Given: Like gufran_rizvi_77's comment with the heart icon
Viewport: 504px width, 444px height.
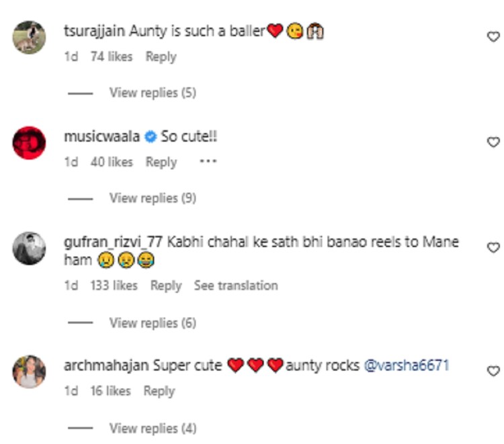Looking at the screenshot, I should coord(493,248).
